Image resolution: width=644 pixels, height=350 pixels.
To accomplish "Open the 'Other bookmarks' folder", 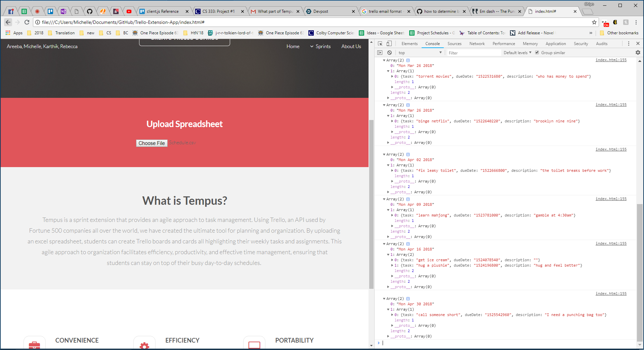I will point(619,33).
